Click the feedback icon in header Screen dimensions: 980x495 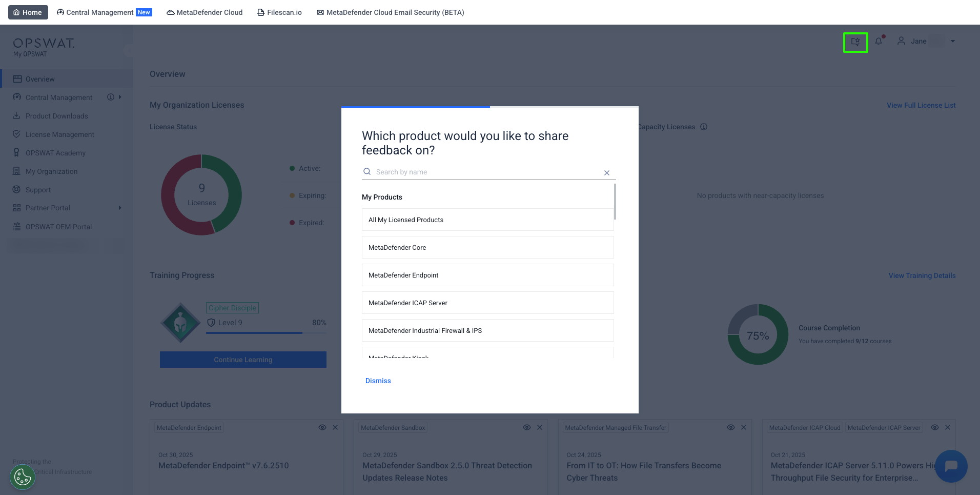click(x=855, y=42)
